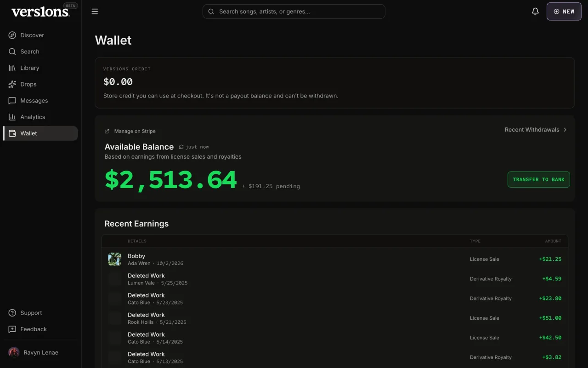The width and height of the screenshot is (588, 368).
Task: Click the +$42.50 amount
Action: (x=550, y=338)
